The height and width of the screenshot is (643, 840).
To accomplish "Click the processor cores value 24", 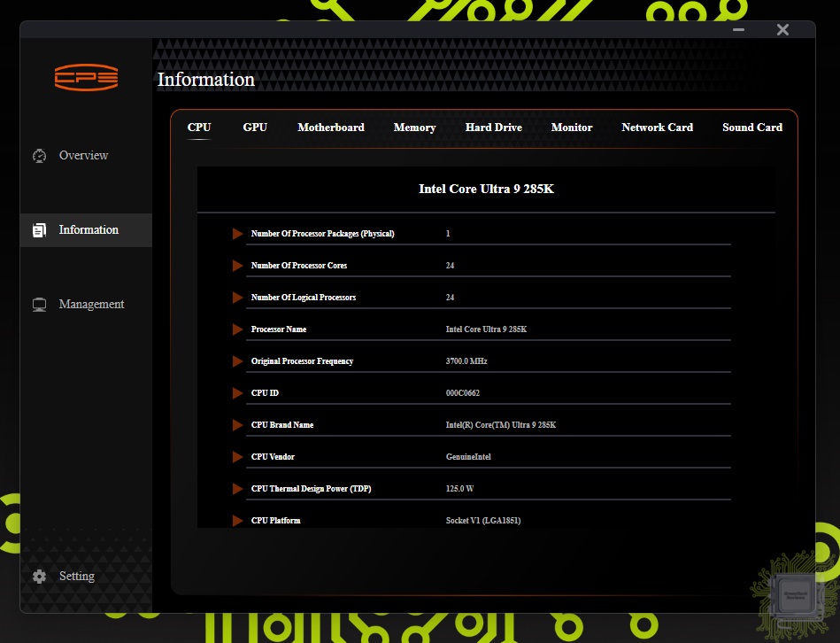I will click(450, 266).
